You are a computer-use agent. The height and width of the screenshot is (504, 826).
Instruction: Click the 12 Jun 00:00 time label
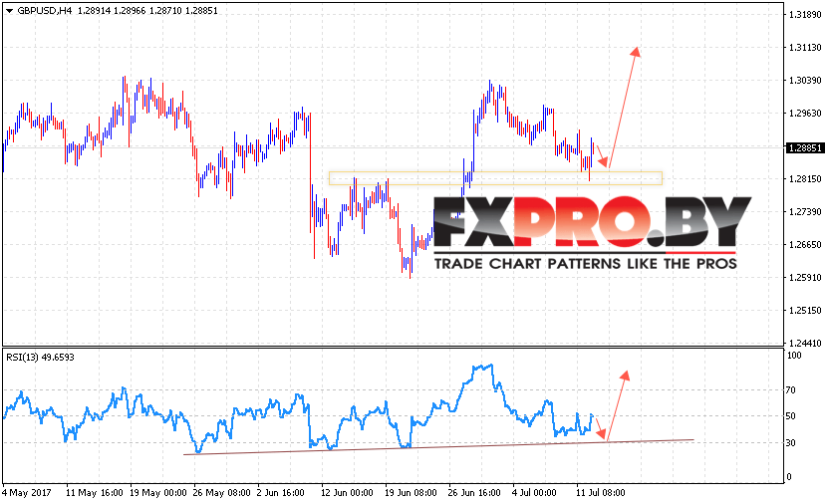[347, 493]
